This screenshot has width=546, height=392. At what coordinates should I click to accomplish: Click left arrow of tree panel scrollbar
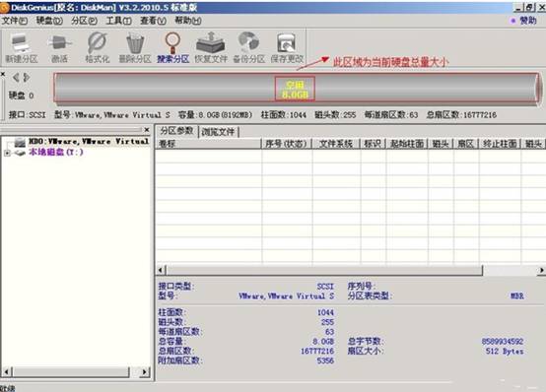(x=6, y=371)
